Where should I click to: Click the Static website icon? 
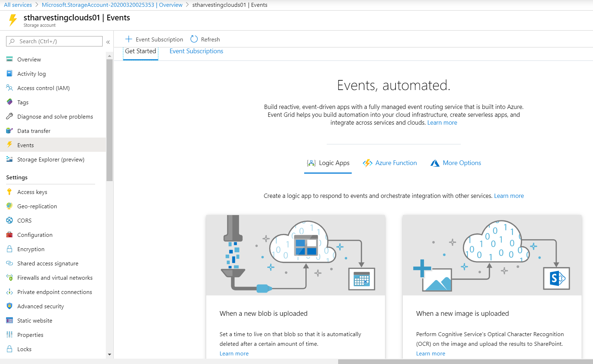pos(10,320)
